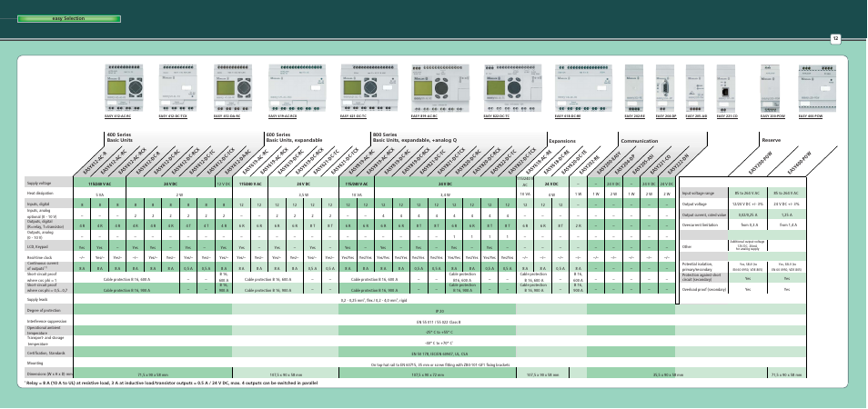Select the EASY 221-CO module image
This screenshot has width=868, height=409.
pos(726,88)
